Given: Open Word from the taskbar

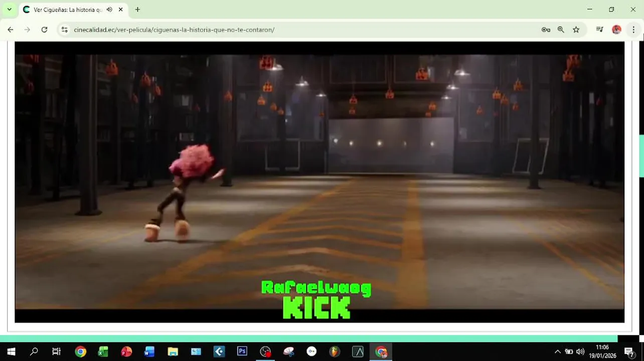Looking at the screenshot, I should tap(149, 351).
